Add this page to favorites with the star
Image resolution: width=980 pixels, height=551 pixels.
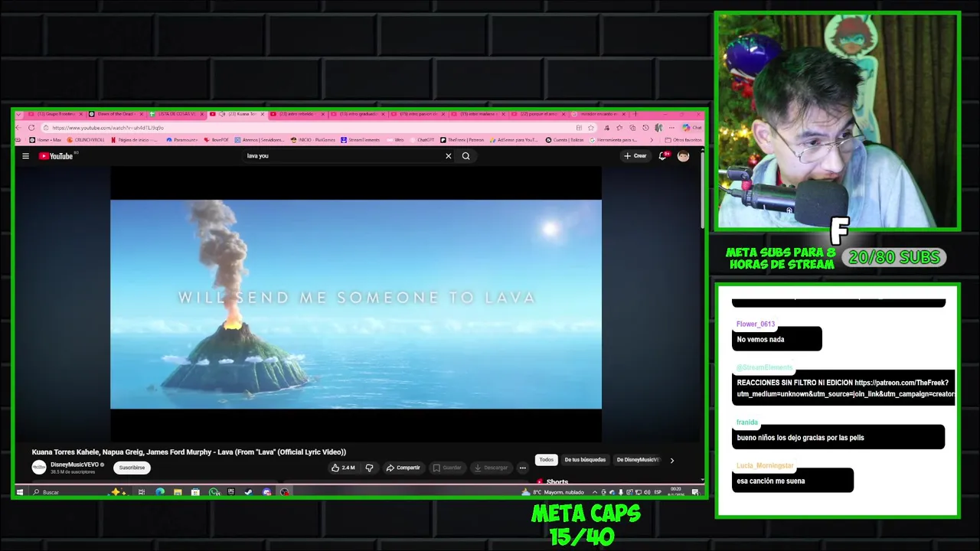[590, 128]
